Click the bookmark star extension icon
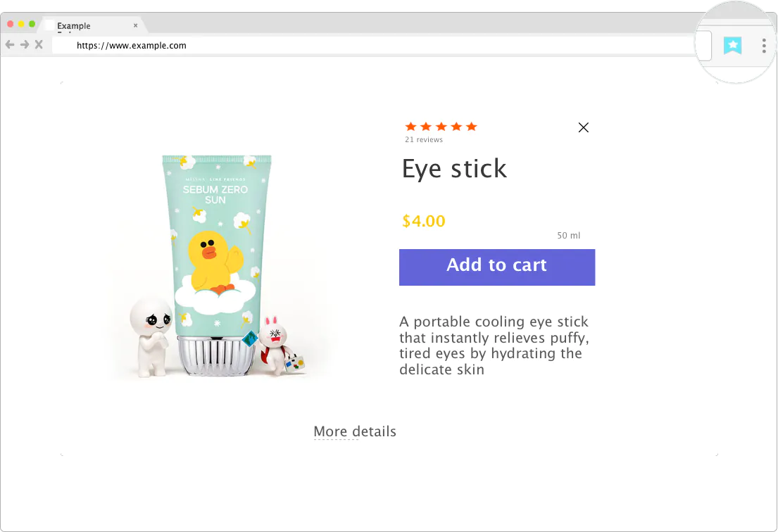Image resolution: width=778 pixels, height=532 pixels. coord(732,46)
